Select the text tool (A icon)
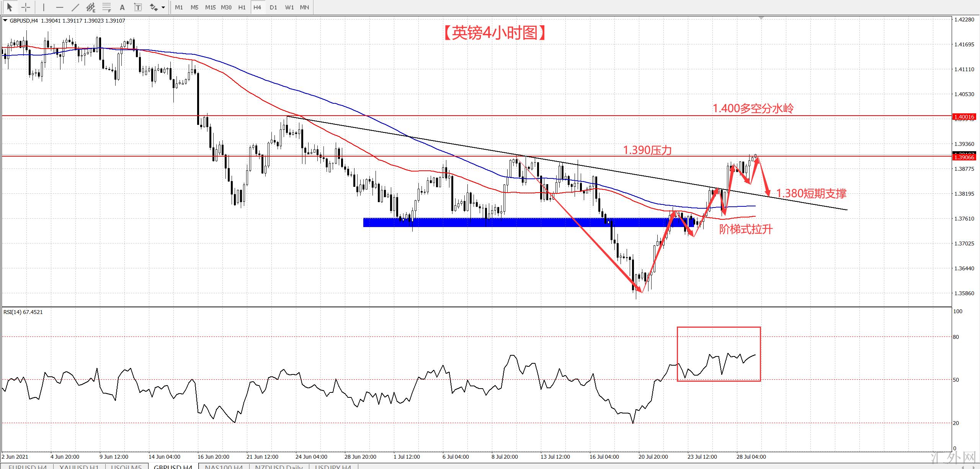Viewport: 980px width, 469px height. (x=122, y=7)
